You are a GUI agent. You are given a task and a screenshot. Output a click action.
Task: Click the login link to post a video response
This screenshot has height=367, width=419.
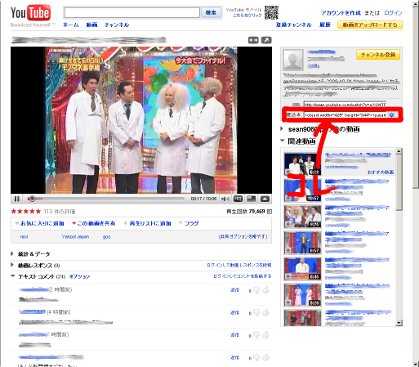(x=239, y=265)
